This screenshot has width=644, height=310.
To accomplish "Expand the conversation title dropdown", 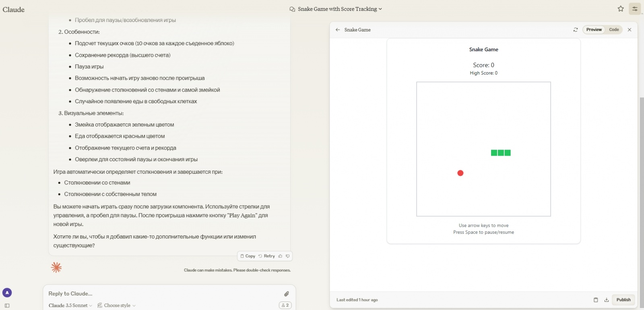I will click(x=380, y=9).
